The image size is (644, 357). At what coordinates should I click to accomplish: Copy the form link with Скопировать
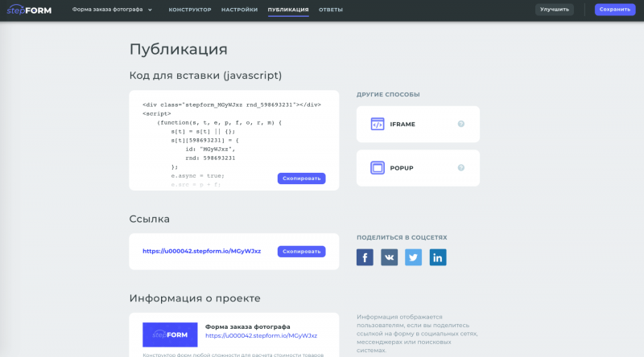tap(301, 252)
